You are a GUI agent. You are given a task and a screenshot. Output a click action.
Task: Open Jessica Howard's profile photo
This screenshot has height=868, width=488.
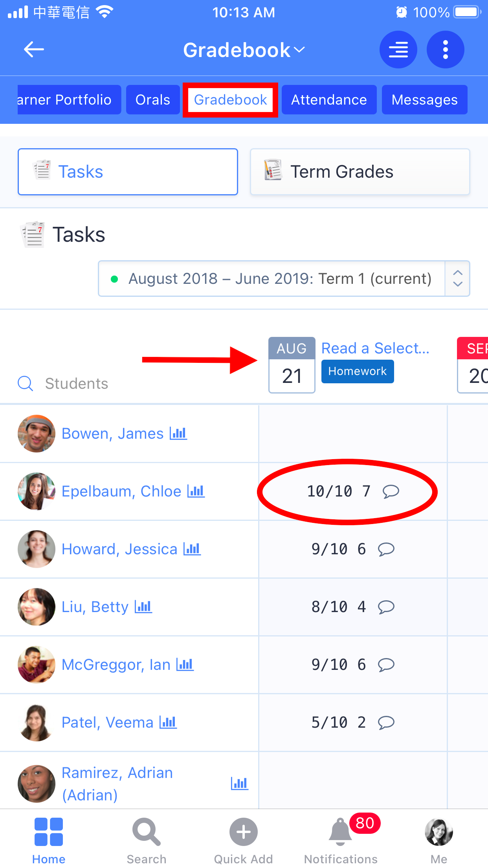click(x=37, y=549)
